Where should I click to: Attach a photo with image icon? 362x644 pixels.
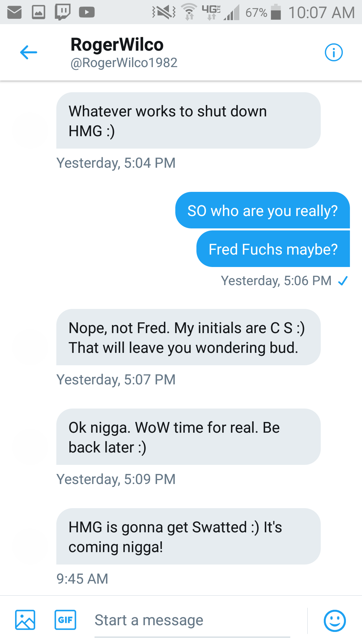tap(25, 620)
